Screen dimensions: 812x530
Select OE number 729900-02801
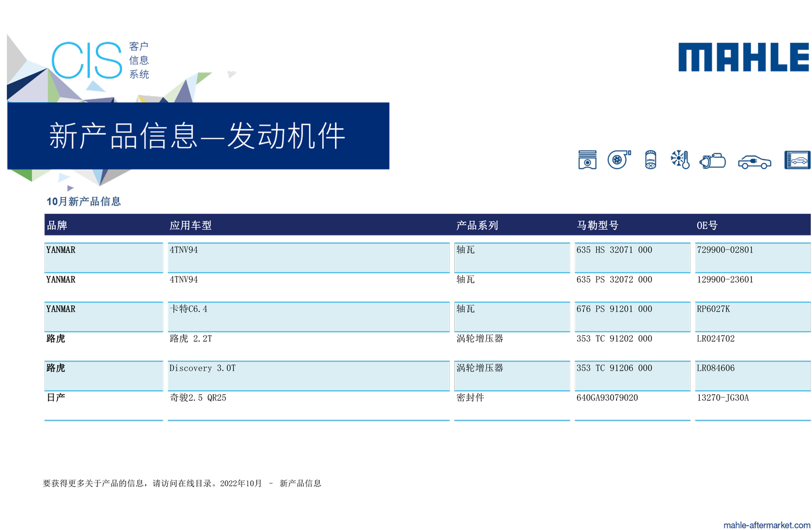(x=725, y=250)
